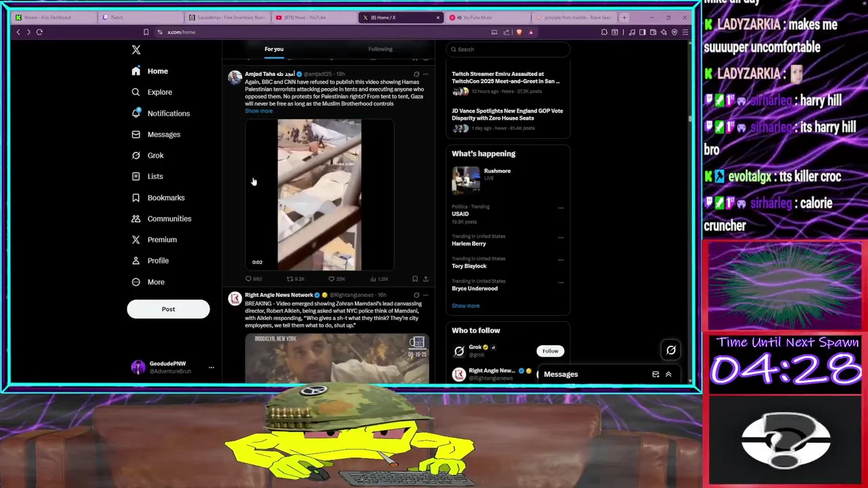868x488 pixels.
Task: Open Amjad Taha's profile avatar
Action: [x=235, y=77]
